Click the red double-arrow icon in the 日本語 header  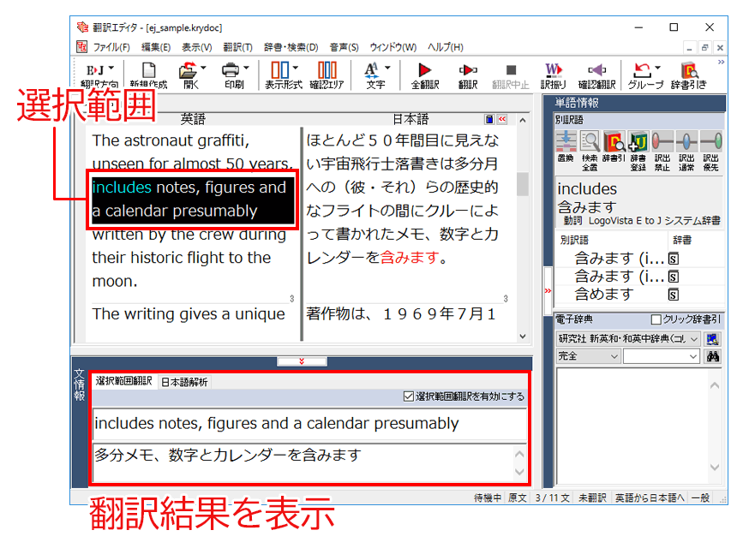click(502, 119)
